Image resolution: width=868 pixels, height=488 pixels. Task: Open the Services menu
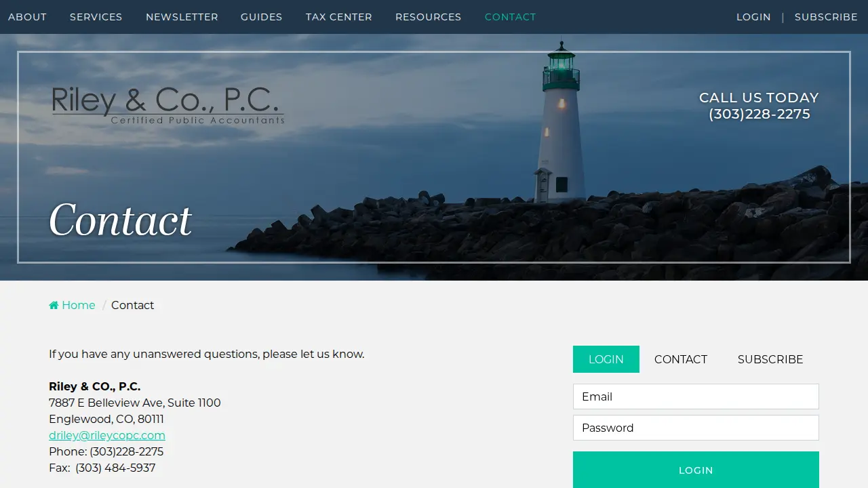pyautogui.click(x=96, y=17)
